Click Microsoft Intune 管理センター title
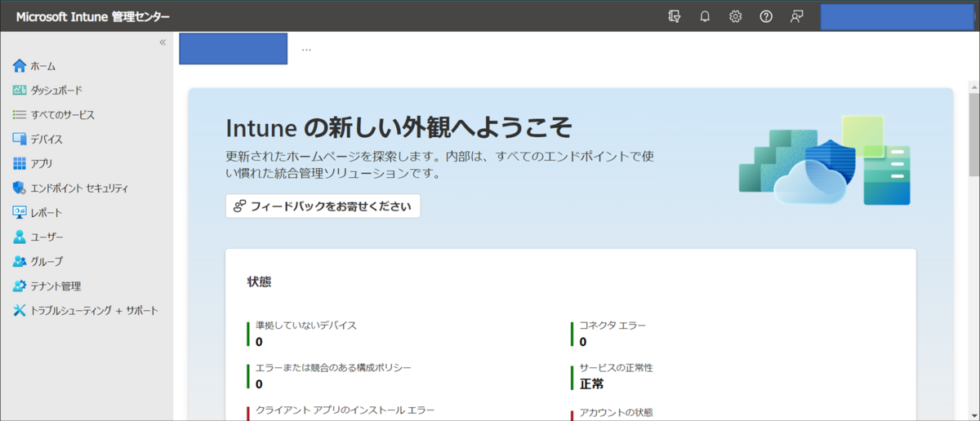The height and width of the screenshot is (421, 980). click(94, 17)
